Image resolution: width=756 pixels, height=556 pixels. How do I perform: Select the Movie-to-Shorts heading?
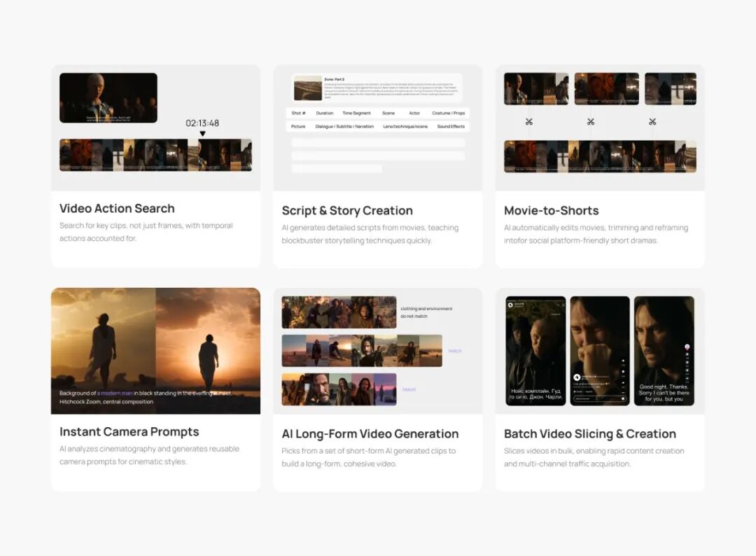click(x=552, y=211)
